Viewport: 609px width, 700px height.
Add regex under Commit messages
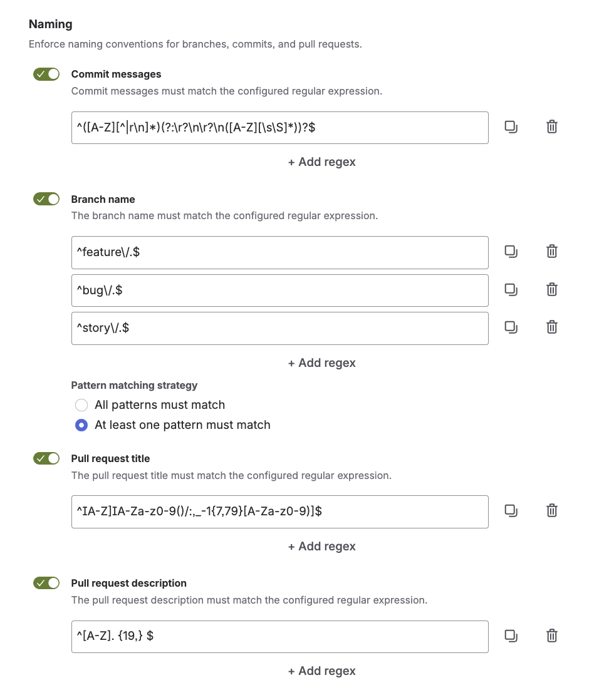[x=321, y=162]
